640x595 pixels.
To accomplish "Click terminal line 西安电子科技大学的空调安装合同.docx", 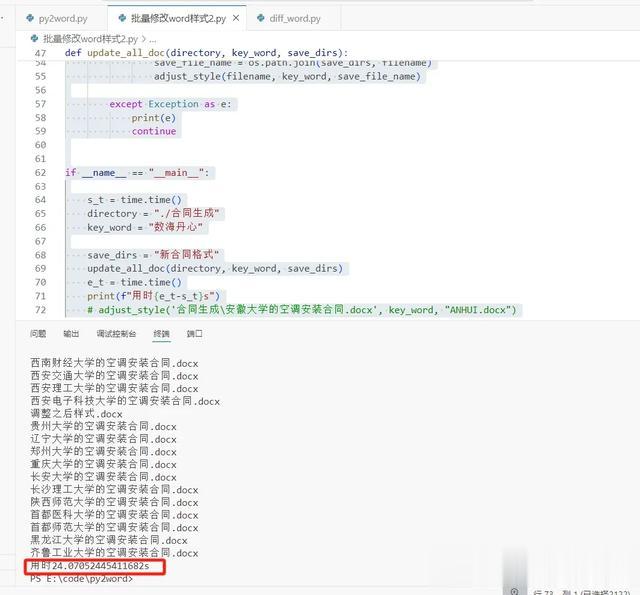I will click(x=125, y=401).
